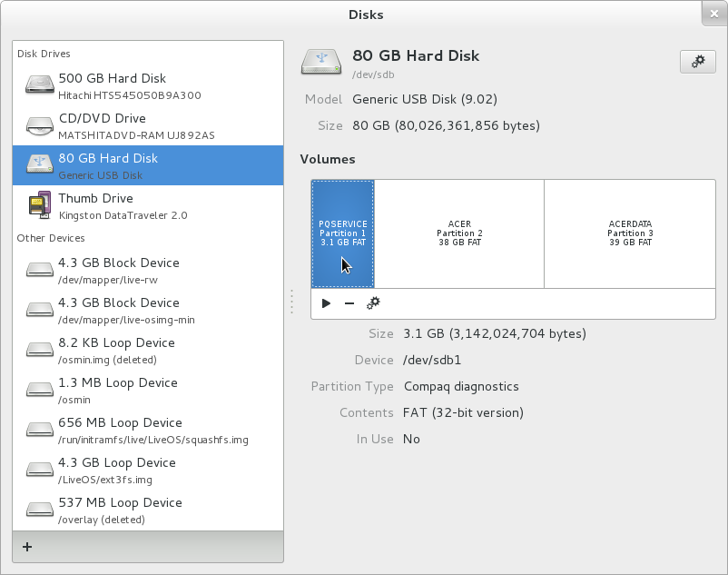
Task: Click the 500 GB Hard Disk icon
Action: coord(39,85)
